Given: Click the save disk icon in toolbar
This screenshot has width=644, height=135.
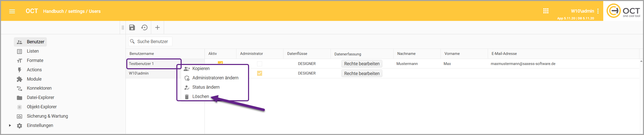Looking at the screenshot, I should [x=132, y=27].
